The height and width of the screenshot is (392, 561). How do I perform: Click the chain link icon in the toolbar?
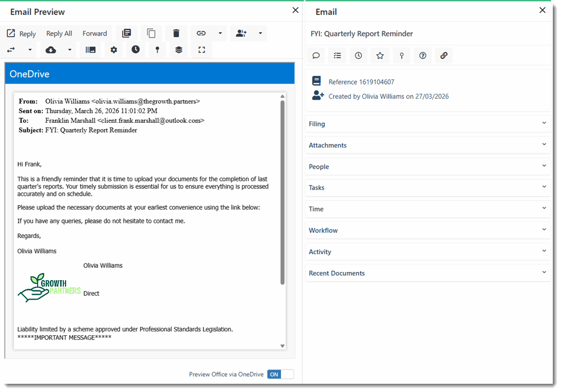(201, 33)
